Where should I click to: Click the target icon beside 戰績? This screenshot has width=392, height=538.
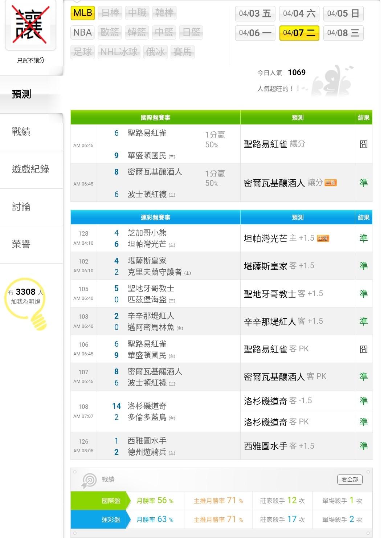point(89,481)
